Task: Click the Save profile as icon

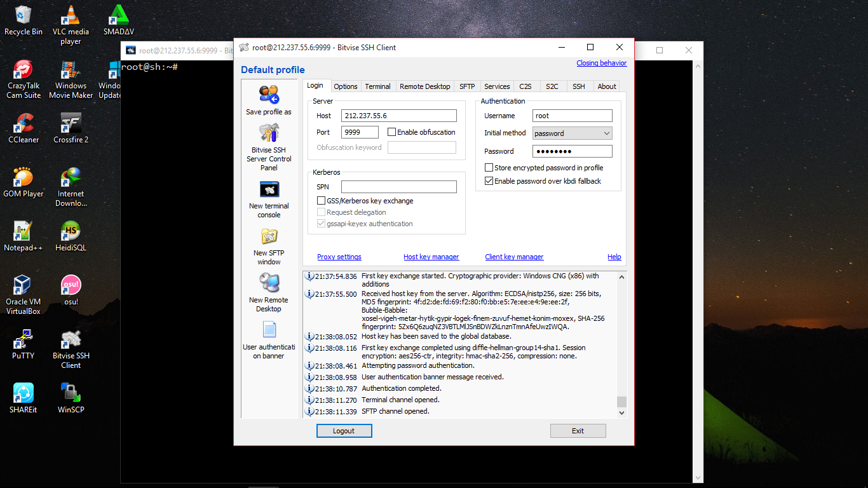Action: (x=268, y=95)
